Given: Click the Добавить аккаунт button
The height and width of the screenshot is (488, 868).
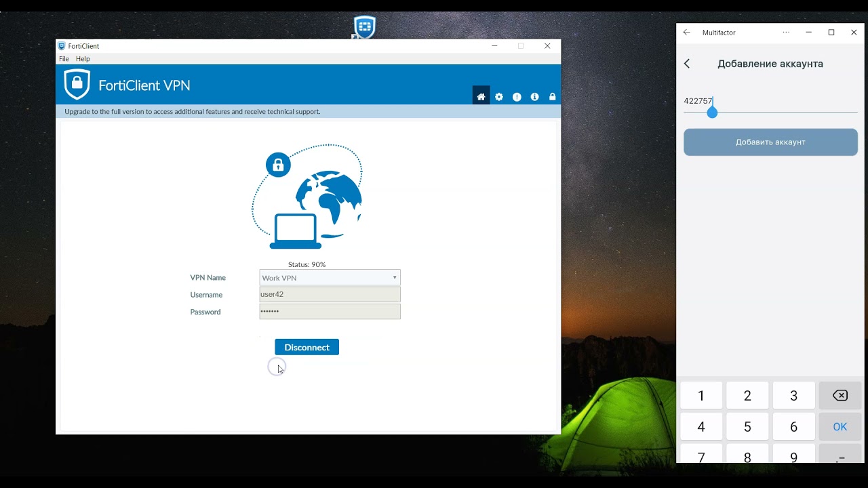Looking at the screenshot, I should pos(770,142).
